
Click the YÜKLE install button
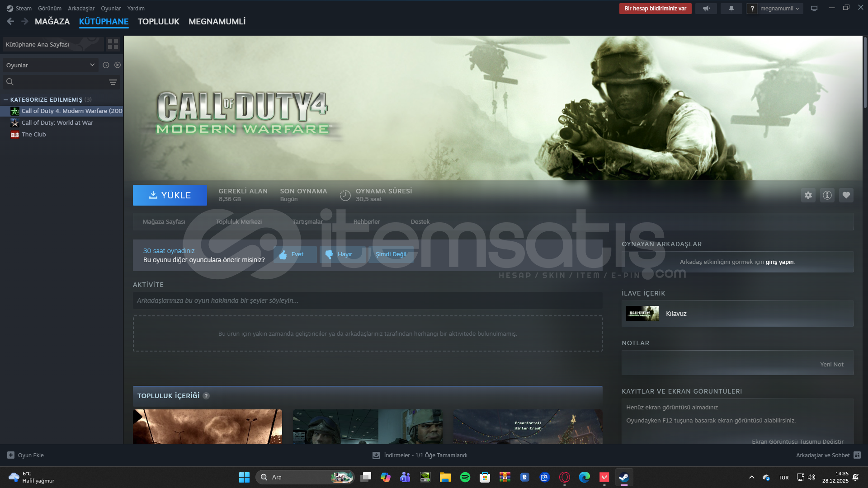[170, 195]
